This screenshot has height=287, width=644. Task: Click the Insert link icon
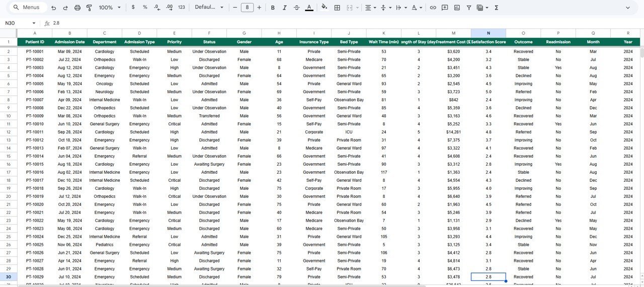click(x=433, y=8)
